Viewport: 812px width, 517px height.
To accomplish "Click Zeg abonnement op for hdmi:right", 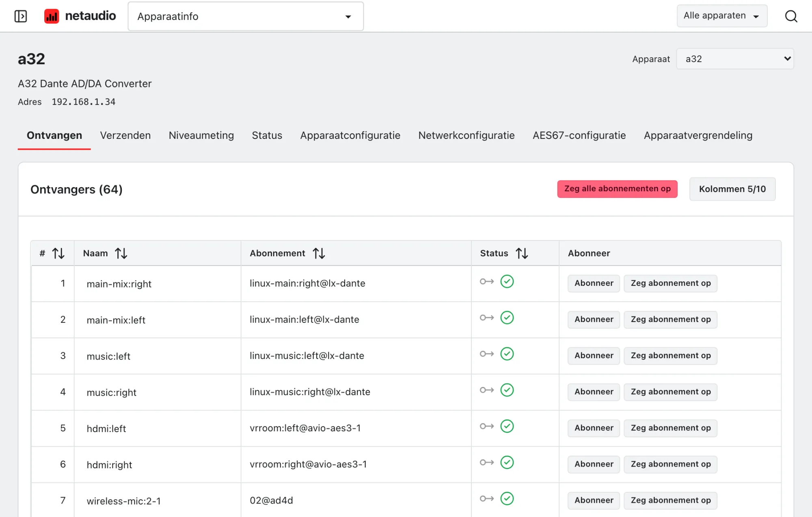I will (671, 464).
